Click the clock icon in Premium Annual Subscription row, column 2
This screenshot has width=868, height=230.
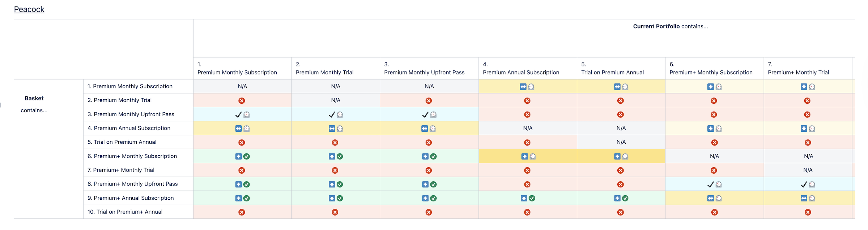click(340, 129)
